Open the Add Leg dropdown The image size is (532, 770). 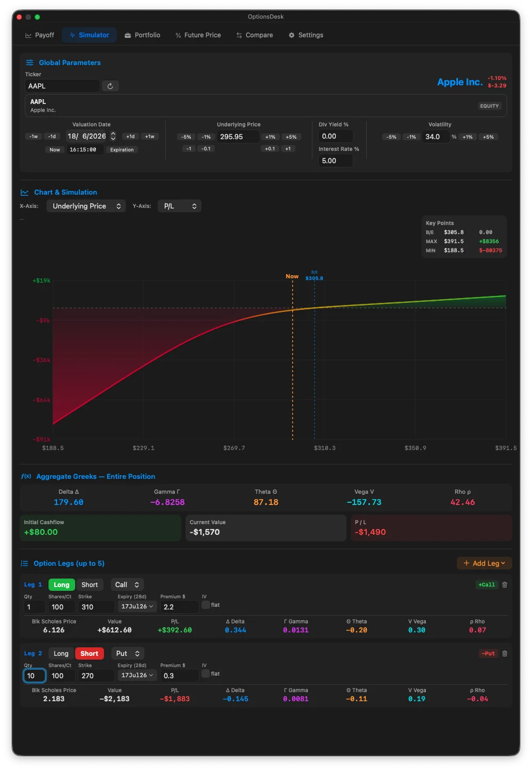click(484, 563)
